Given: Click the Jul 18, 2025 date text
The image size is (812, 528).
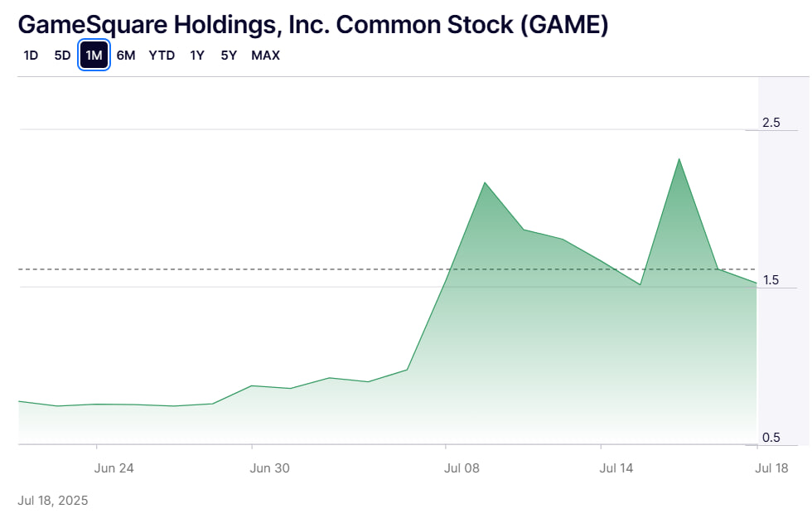Looking at the screenshot, I should [53, 500].
